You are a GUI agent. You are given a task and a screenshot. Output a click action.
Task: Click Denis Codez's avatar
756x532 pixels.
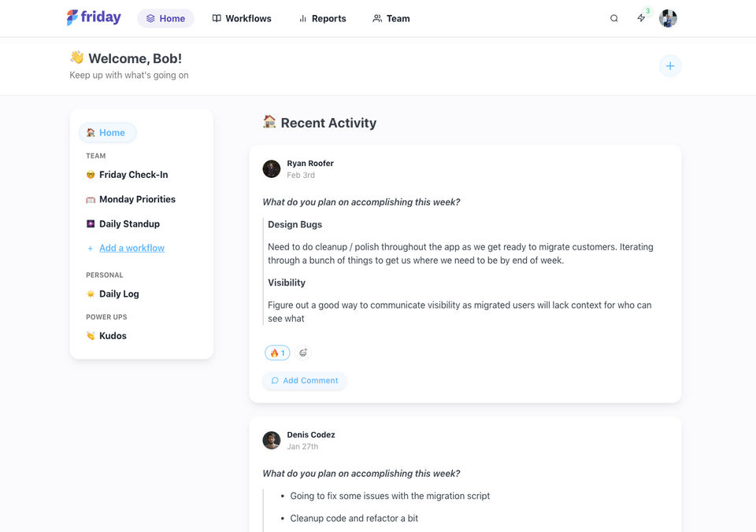[x=272, y=441]
